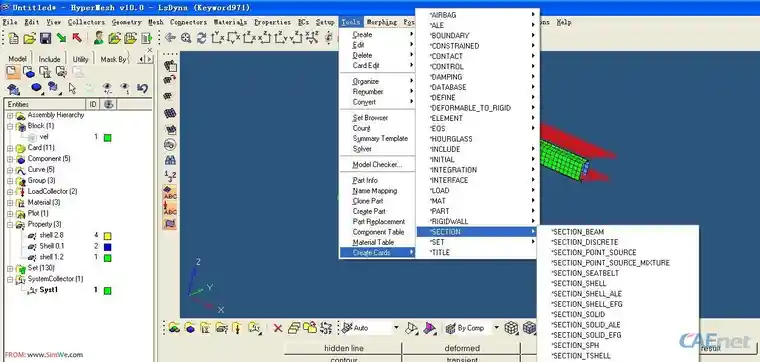Screen dimensions: 760x362
Task: Click the yellow color swatch for shell 2.8
Action: (108, 236)
